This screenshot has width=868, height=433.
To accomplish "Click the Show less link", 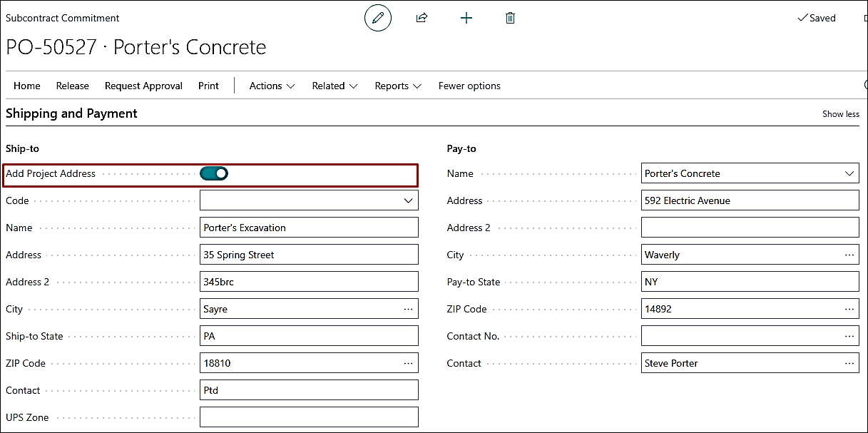I will point(841,114).
